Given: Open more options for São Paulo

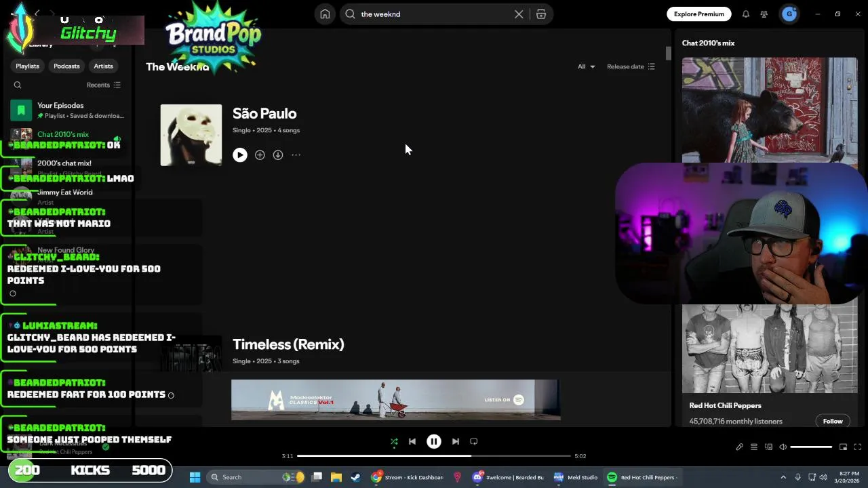Looking at the screenshot, I should tap(296, 155).
